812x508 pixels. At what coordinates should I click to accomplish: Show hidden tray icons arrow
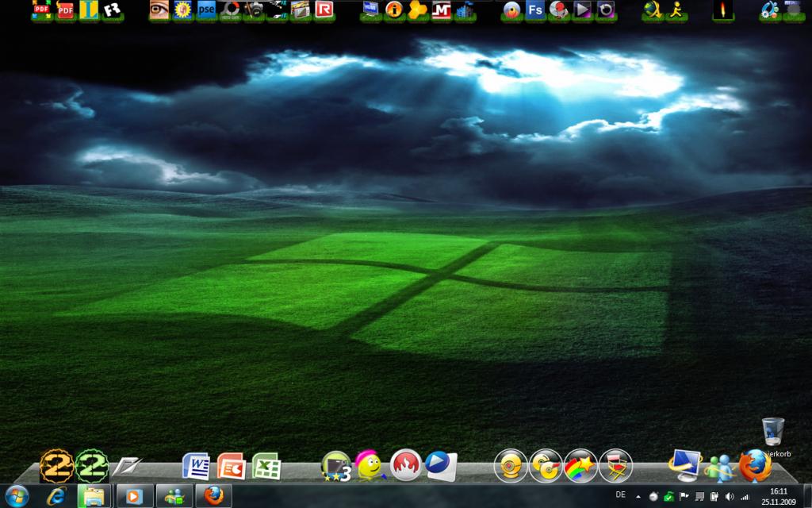tap(638, 497)
